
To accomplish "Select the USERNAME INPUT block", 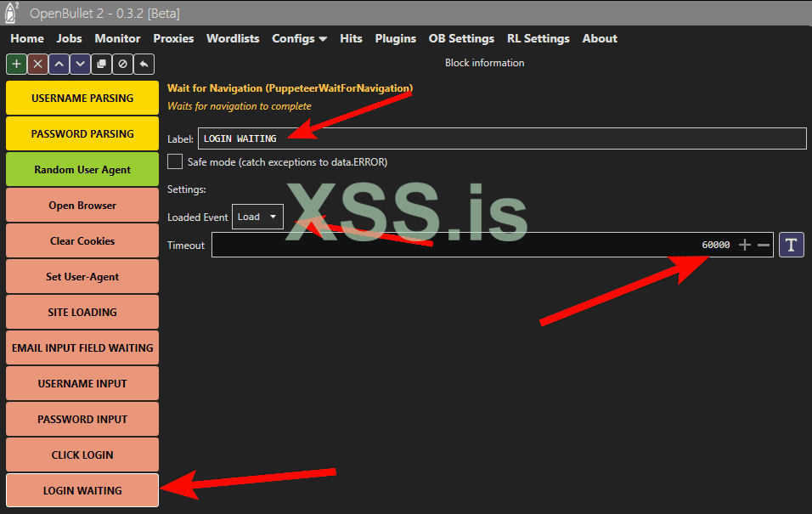I will coord(82,383).
